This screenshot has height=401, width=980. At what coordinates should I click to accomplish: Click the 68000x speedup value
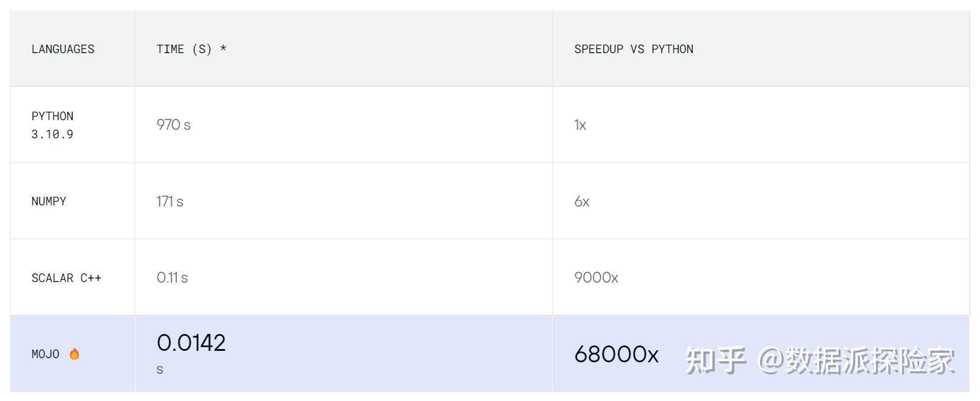pos(616,354)
